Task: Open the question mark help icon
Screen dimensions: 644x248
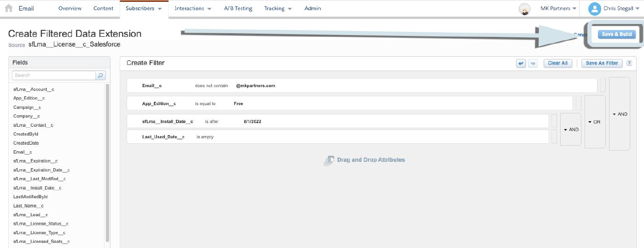Action: (x=629, y=63)
